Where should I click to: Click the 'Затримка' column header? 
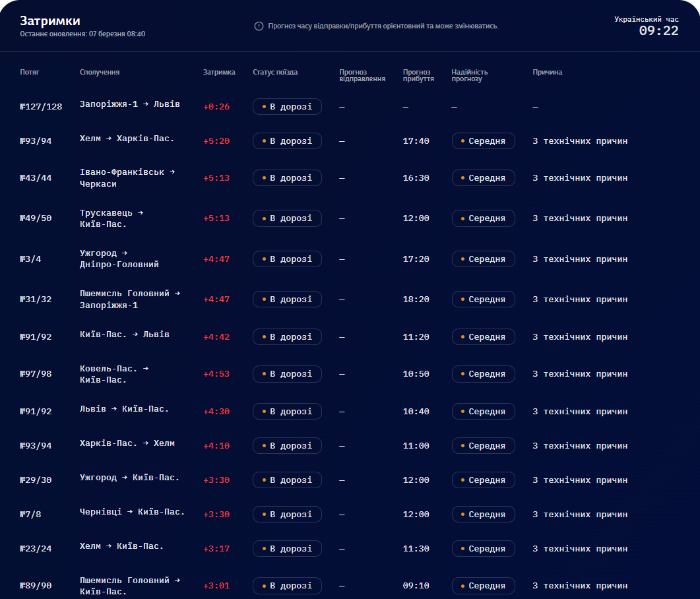point(219,73)
